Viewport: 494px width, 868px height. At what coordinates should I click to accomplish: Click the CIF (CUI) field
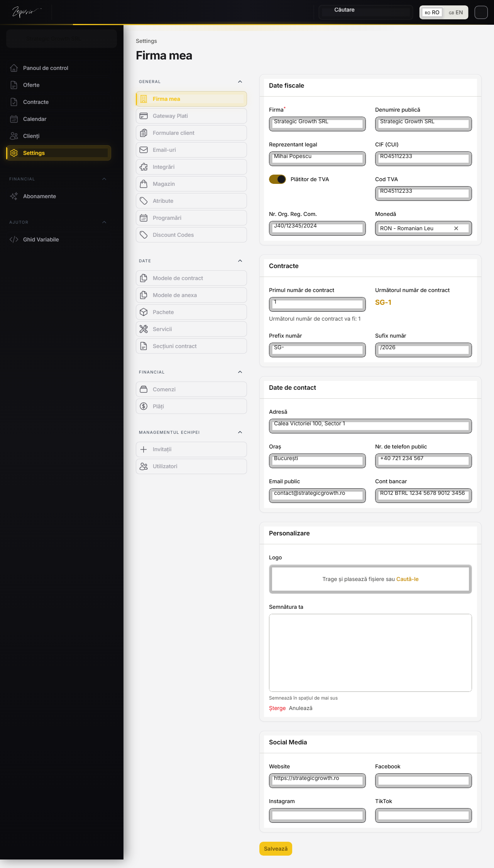coord(423,159)
